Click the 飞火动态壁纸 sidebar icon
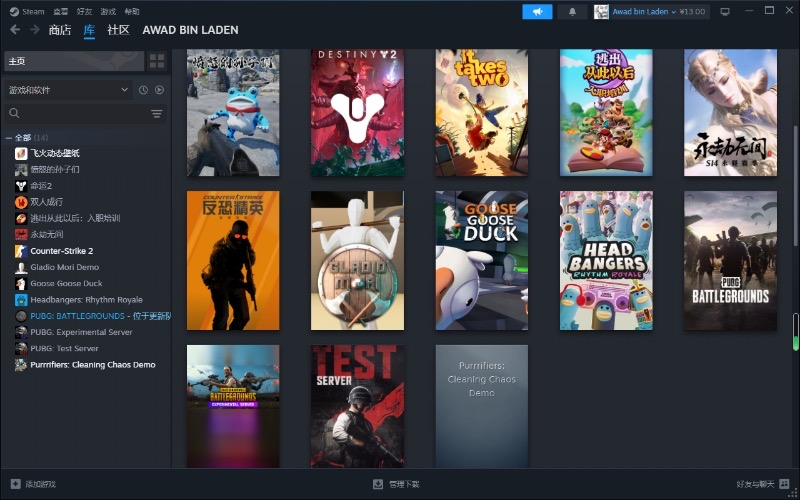The height and width of the screenshot is (500, 800). pyautogui.click(x=21, y=153)
